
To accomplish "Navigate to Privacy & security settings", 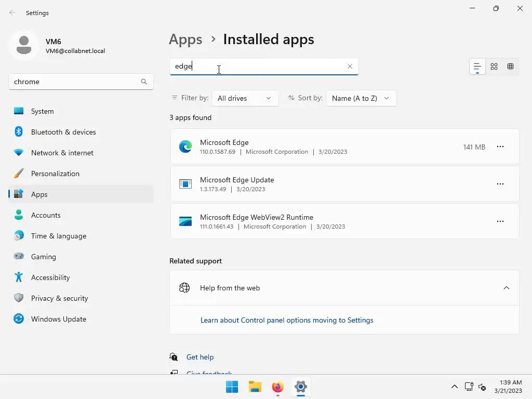I will 59,298.
